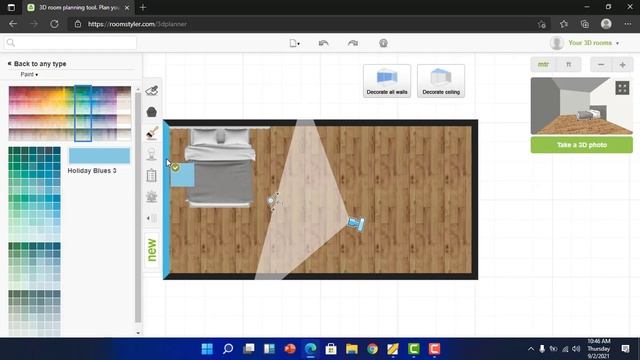Select the bed in the floor plan
Viewport: 640px width, 360px height.
pos(220,167)
